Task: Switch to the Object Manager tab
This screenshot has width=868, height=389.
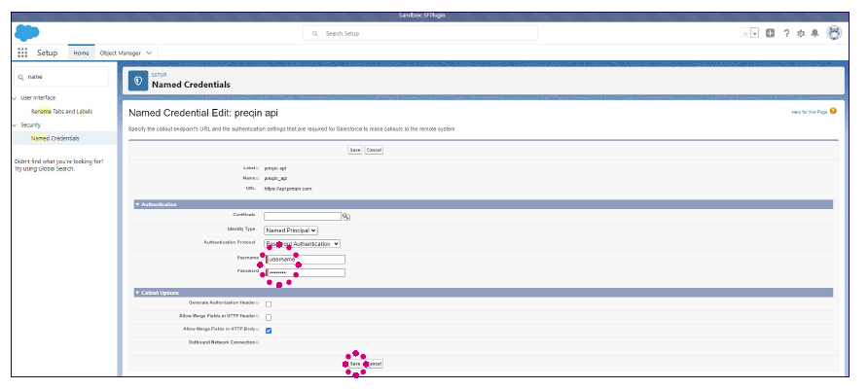Action: 120,53
